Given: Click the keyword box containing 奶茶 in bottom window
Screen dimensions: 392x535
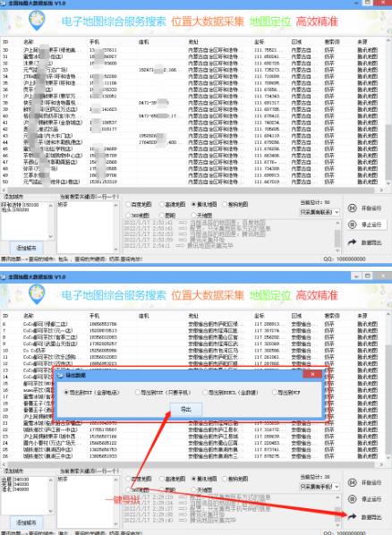Looking at the screenshot, I should [88, 502].
